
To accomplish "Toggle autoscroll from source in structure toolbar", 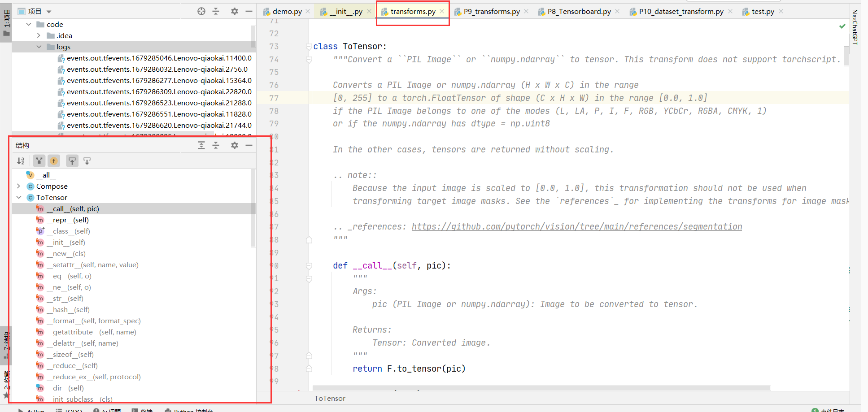I will 87,161.
